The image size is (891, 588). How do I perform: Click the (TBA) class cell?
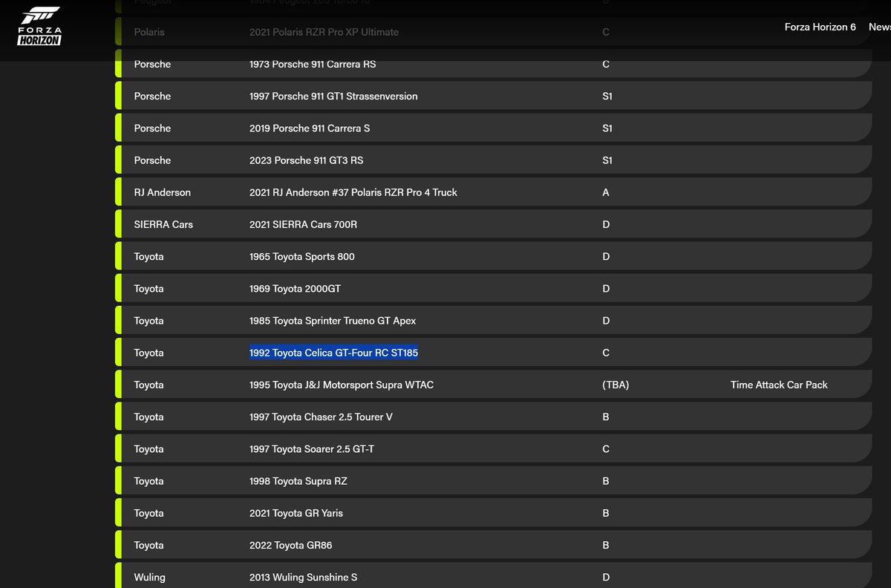click(x=616, y=385)
